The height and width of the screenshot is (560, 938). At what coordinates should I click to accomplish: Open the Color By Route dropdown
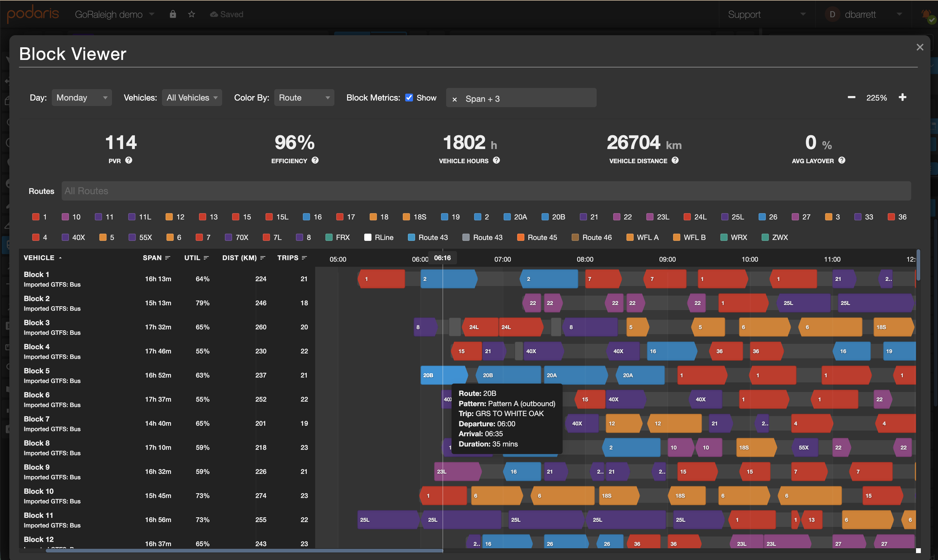(x=304, y=98)
